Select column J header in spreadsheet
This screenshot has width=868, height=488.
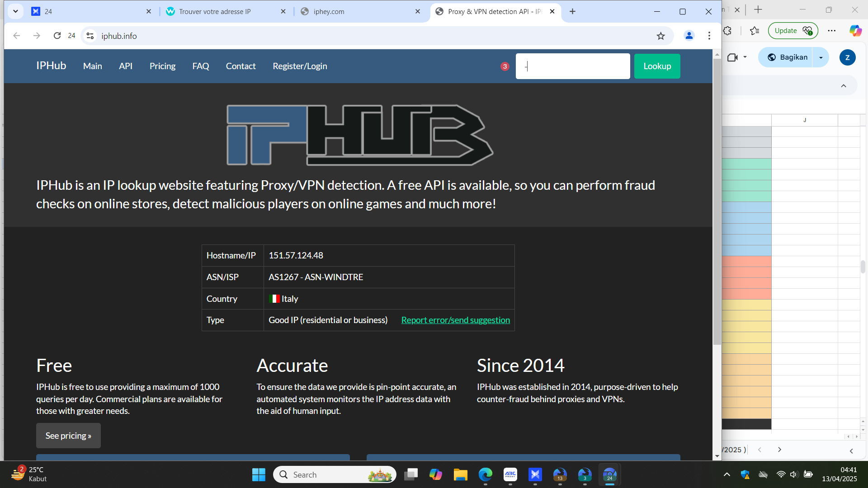(x=805, y=120)
